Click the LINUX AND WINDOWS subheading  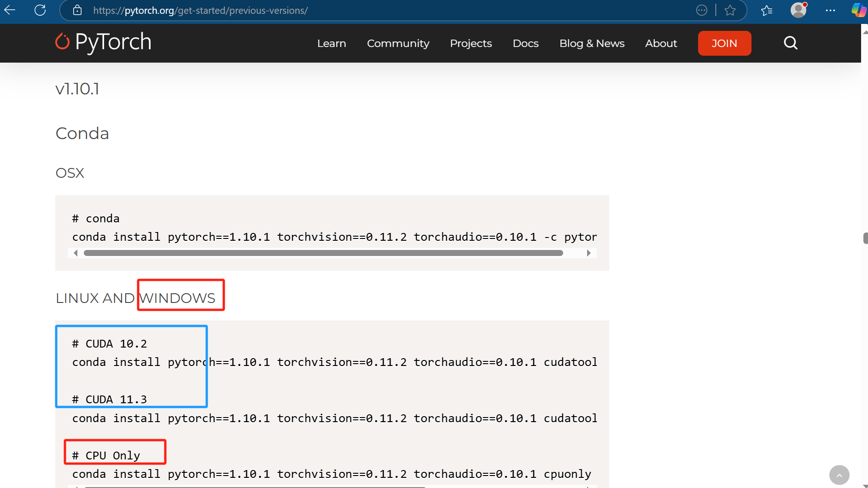(135, 298)
